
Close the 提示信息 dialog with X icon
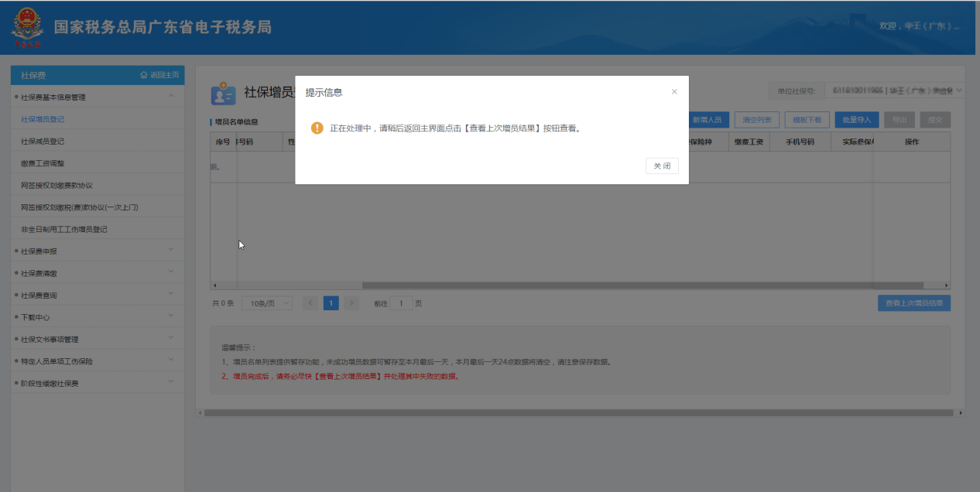(674, 92)
